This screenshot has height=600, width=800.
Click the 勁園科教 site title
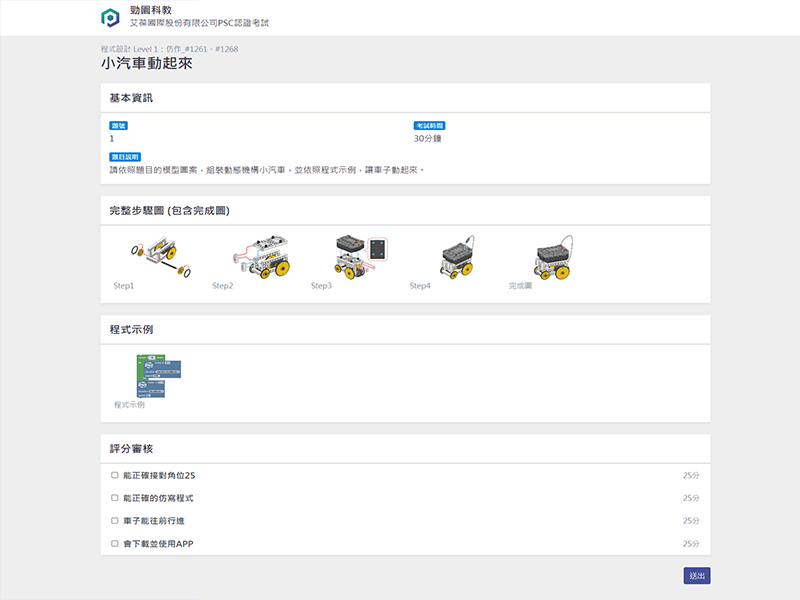[151, 9]
